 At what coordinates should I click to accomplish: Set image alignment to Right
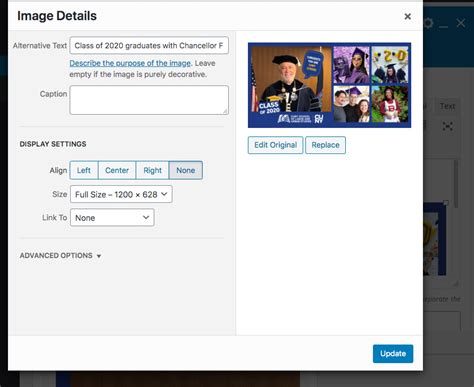pos(152,170)
